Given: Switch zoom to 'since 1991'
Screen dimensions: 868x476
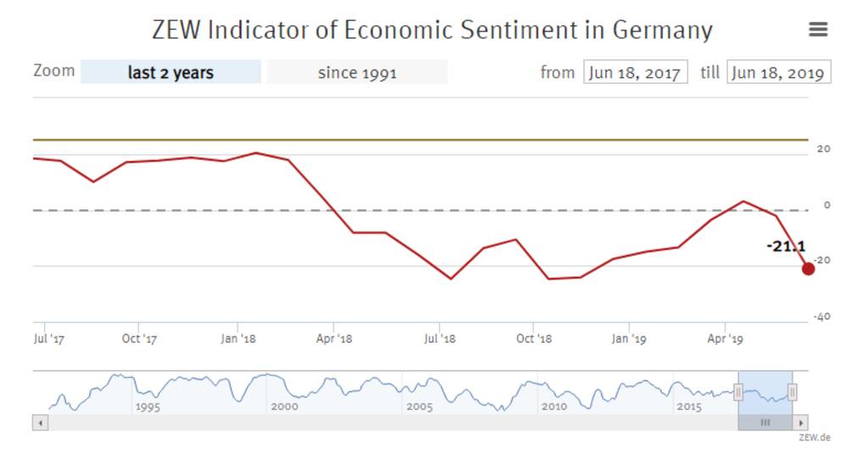Looking at the screenshot, I should (x=357, y=72).
